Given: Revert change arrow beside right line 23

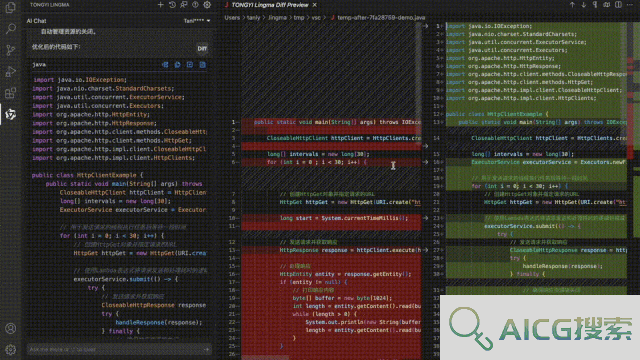Looking at the screenshot, I should [x=425, y=218].
